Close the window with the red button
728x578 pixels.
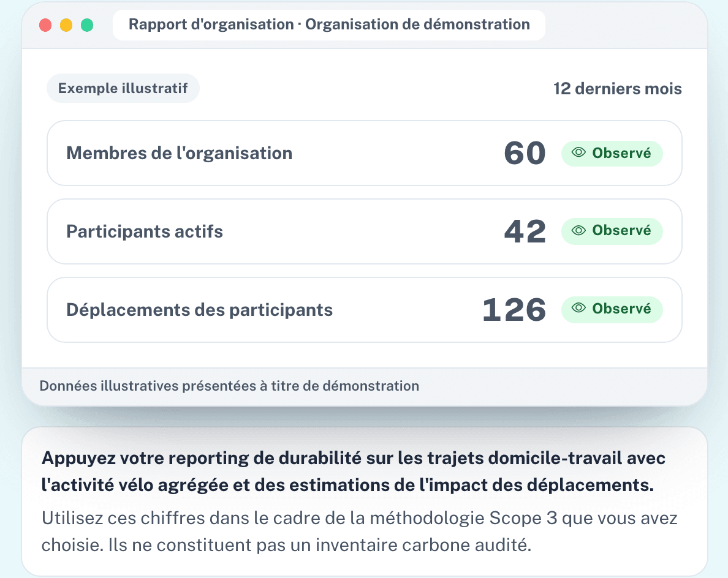coord(45,25)
